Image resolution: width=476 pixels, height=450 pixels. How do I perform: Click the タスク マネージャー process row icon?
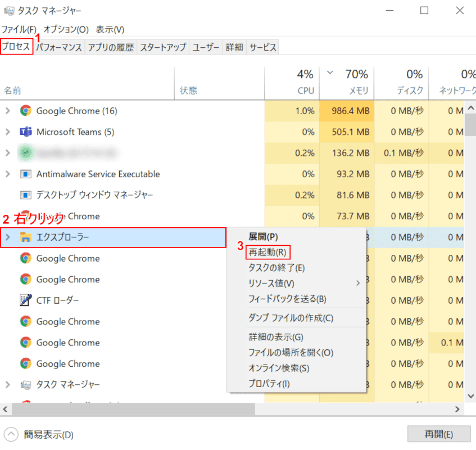26,385
